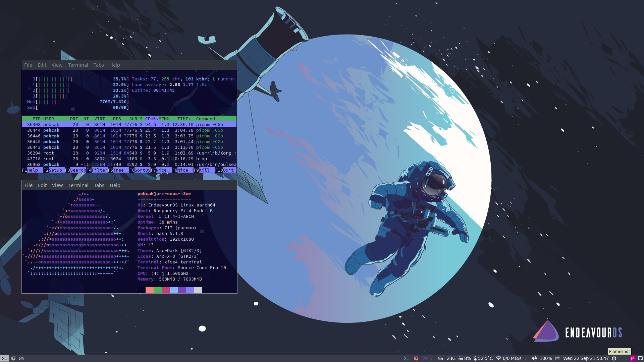
Task: Click the CPU usage list icon
Action: coord(461,358)
